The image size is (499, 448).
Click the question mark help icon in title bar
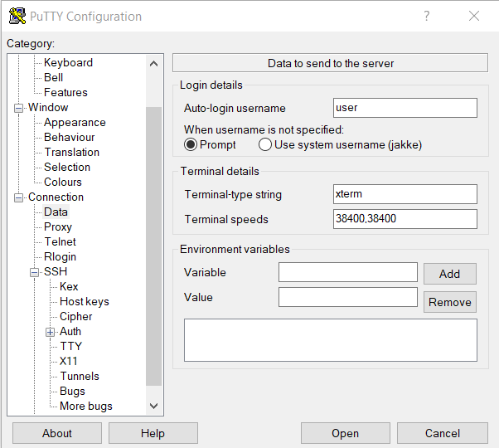(427, 16)
